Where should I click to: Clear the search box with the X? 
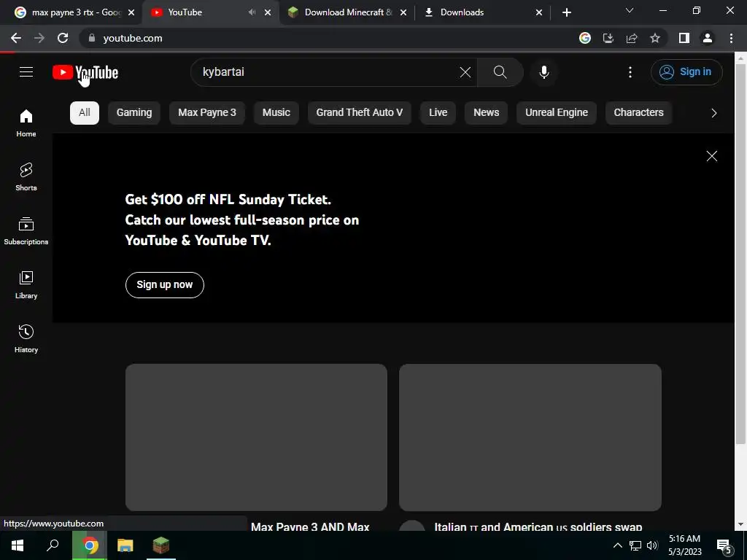tap(465, 72)
